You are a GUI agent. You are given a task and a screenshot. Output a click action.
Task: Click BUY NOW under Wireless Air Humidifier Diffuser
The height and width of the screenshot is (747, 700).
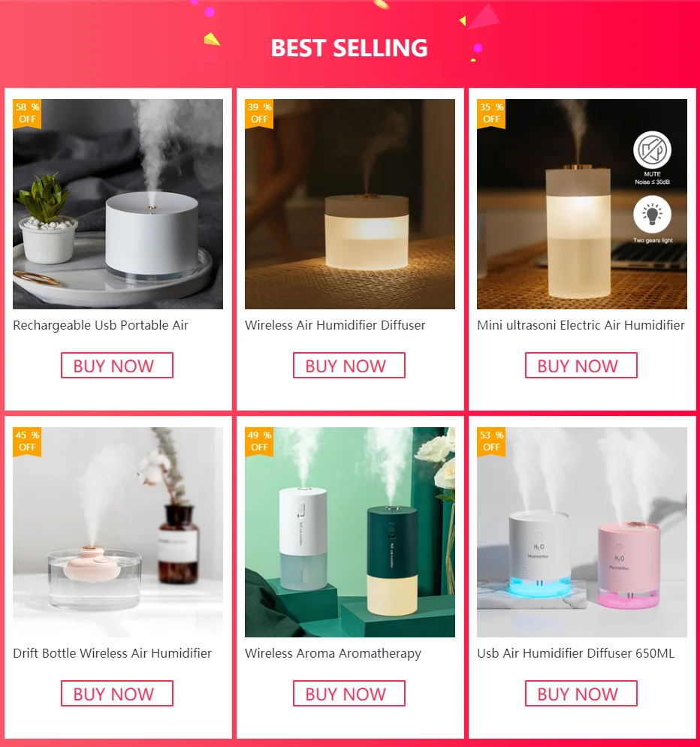[348, 366]
